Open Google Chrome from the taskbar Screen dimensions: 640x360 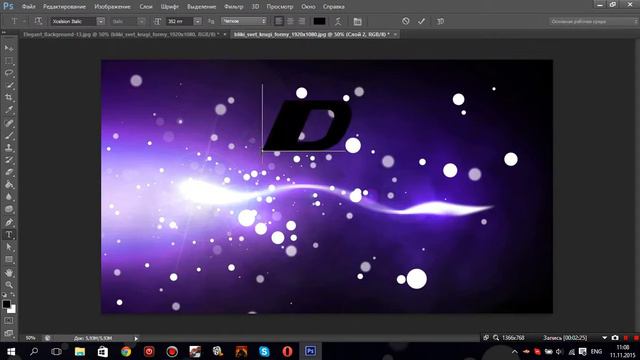(x=126, y=351)
